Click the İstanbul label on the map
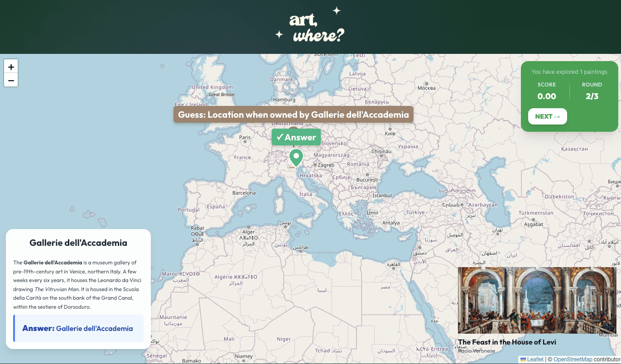The width and height of the screenshot is (621, 364). tap(382, 196)
